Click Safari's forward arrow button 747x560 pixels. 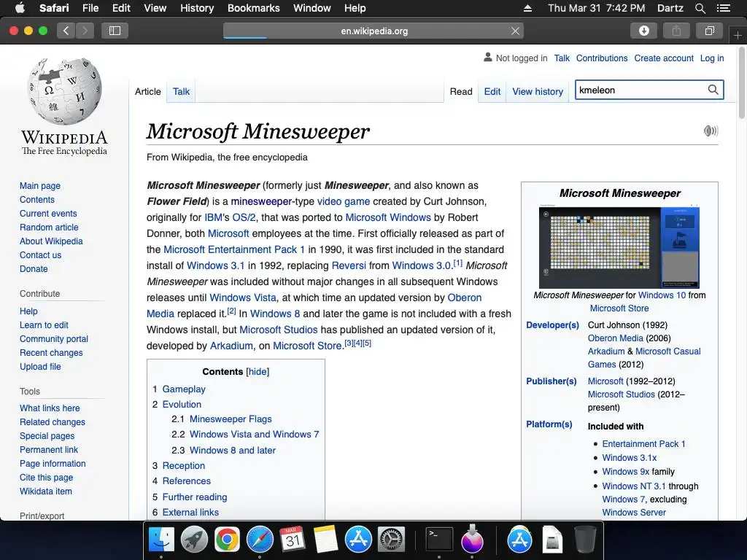coord(85,31)
